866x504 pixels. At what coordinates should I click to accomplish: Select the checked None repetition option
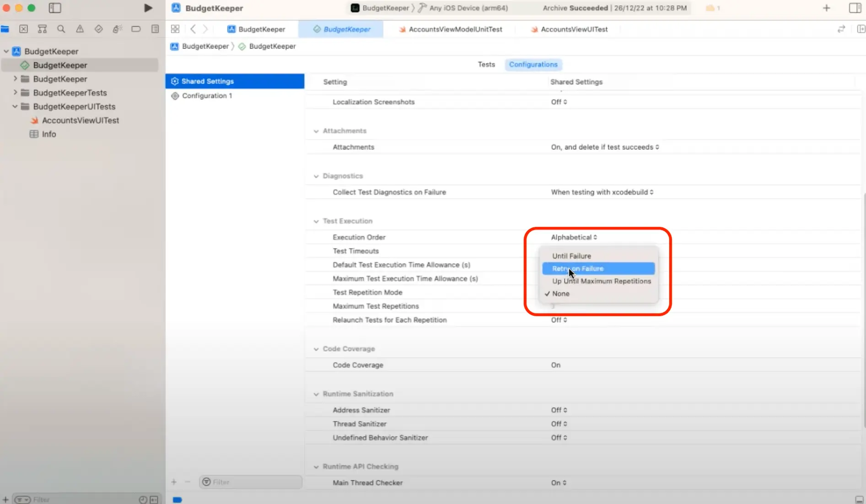[561, 294]
